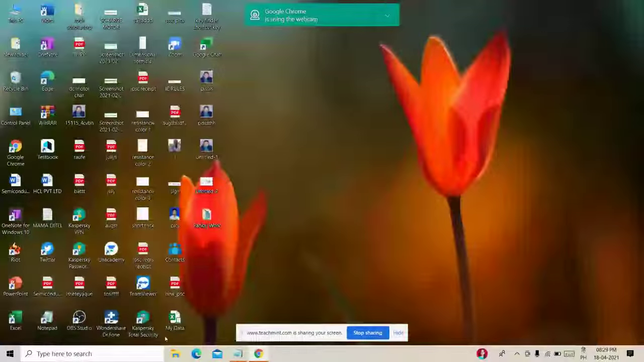
Task: Open the MAMA DITEL document
Action: (47, 218)
